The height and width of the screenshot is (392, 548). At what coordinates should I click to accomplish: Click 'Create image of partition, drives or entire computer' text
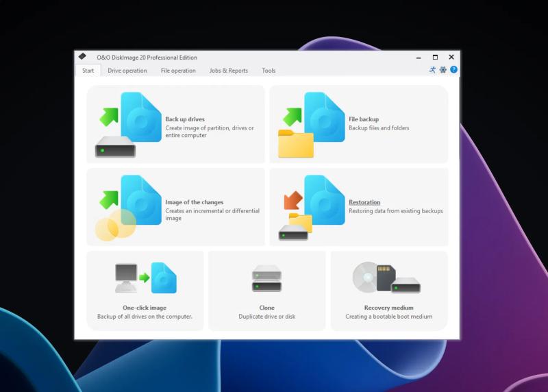tap(210, 132)
